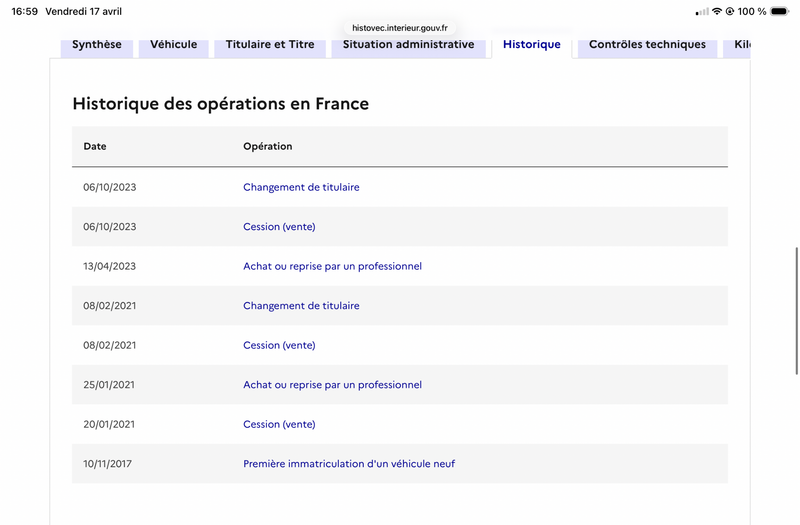The width and height of the screenshot is (800, 525).
Task: Open the Véhicule tab
Action: [x=174, y=45]
